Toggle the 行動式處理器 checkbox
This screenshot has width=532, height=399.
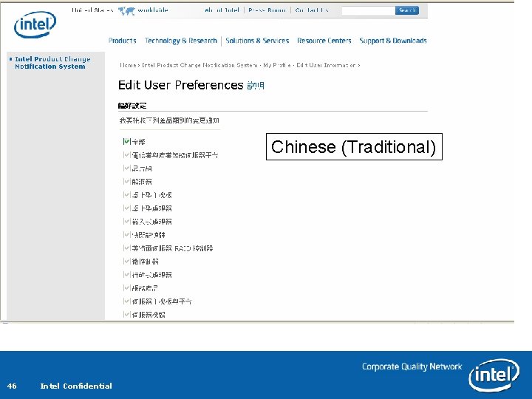tap(127, 274)
